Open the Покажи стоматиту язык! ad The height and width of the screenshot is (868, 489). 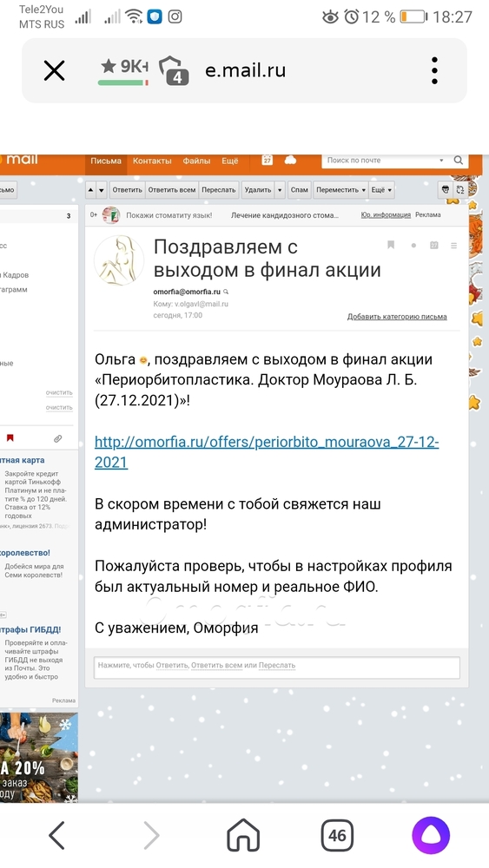pos(169,215)
